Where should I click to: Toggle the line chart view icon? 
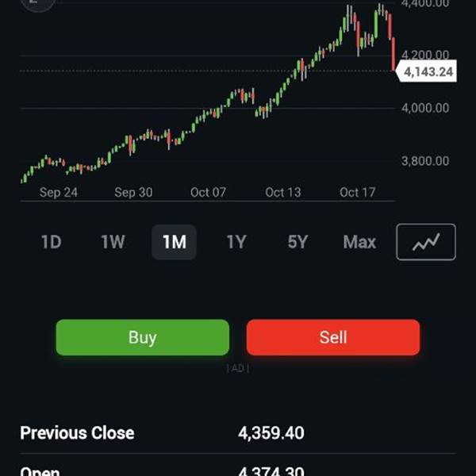point(426,242)
